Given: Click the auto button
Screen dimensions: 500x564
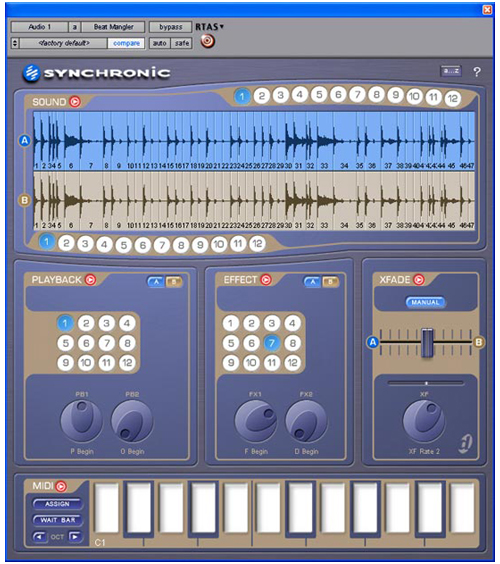Looking at the screenshot, I should 160,43.
